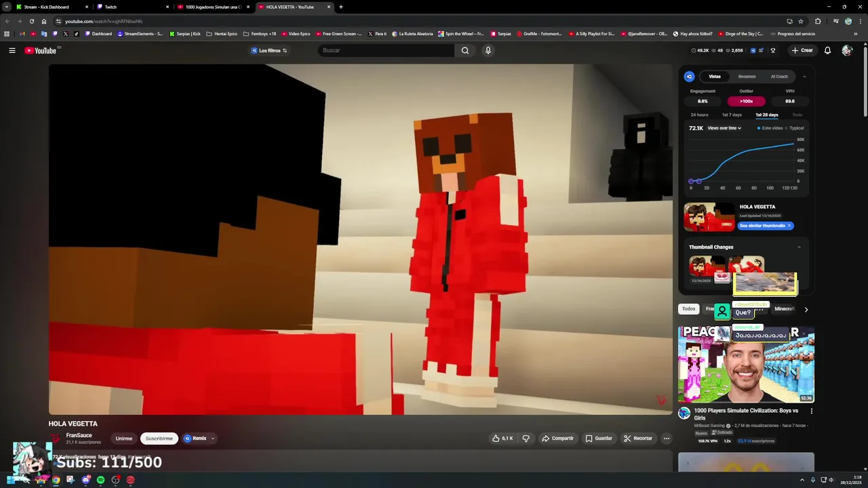Open options menu for 1000 Players video
Screen dimensions: 868x488
pyautogui.click(x=811, y=411)
